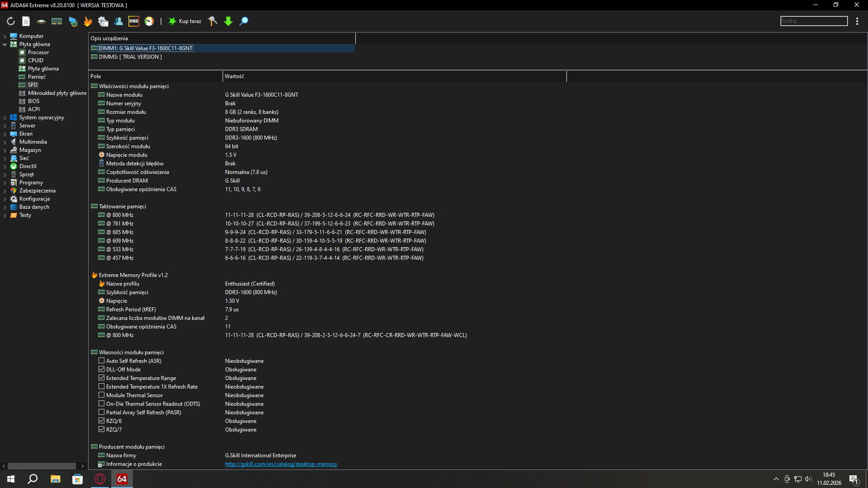Toggle the Auto Self Refresh (ASR) checkbox

point(101,361)
